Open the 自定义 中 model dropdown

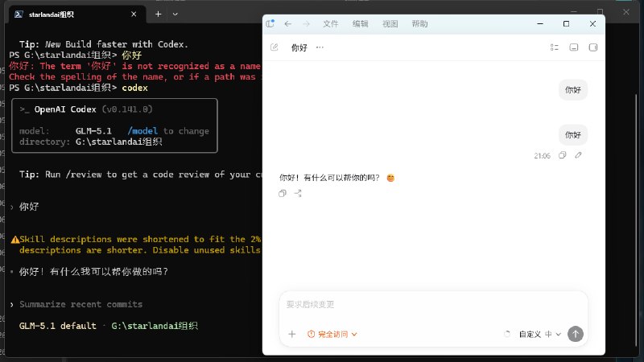coord(540,334)
